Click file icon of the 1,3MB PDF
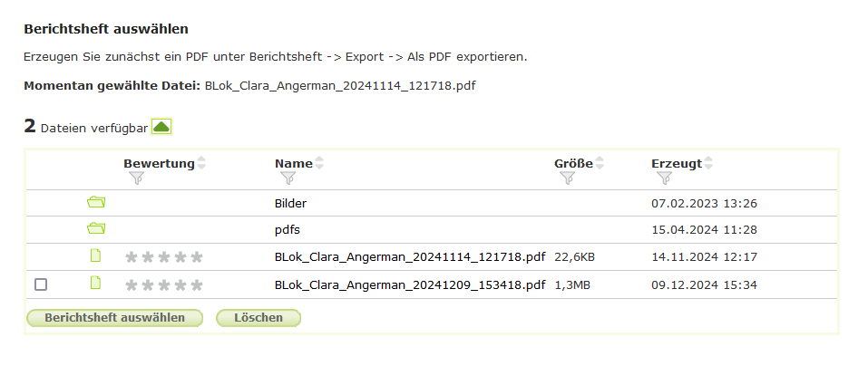 click(95, 284)
